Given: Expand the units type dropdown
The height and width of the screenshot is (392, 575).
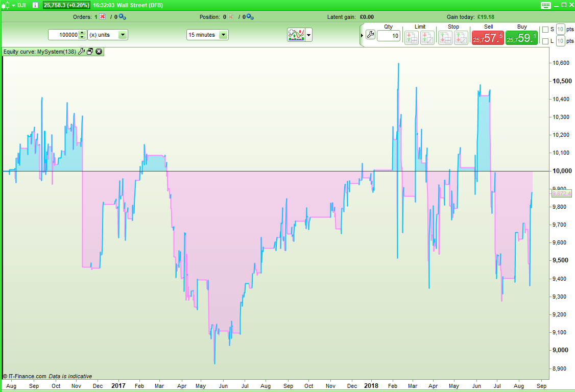Looking at the screenshot, I should (123, 35).
